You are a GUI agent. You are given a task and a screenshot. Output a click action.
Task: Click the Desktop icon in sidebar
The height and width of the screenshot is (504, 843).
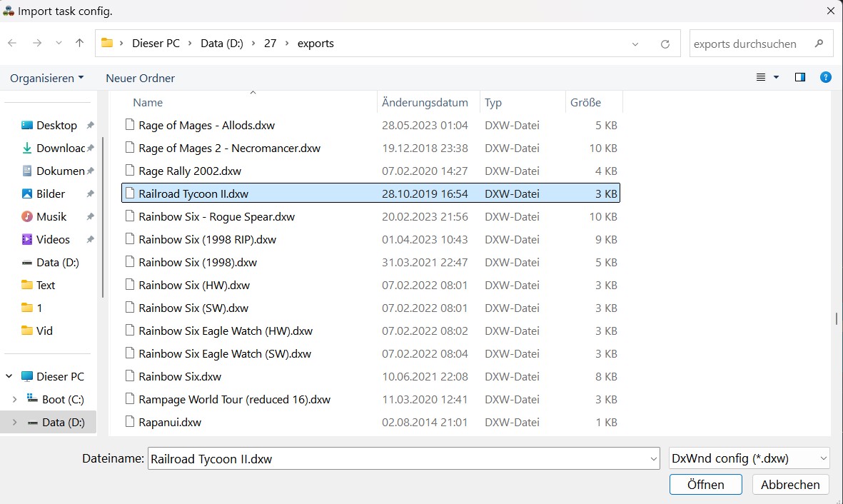[x=26, y=126]
